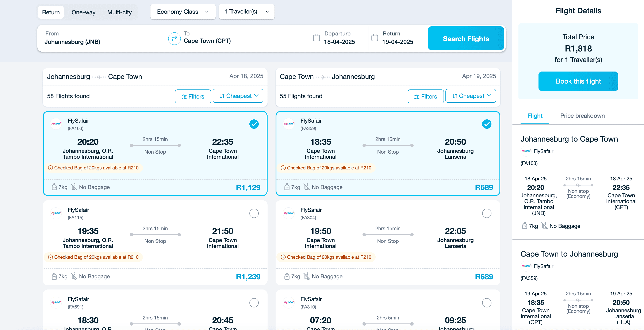Click price R1,239 on FA115 card
Image resolution: width=644 pixels, height=330 pixels.
point(248,276)
